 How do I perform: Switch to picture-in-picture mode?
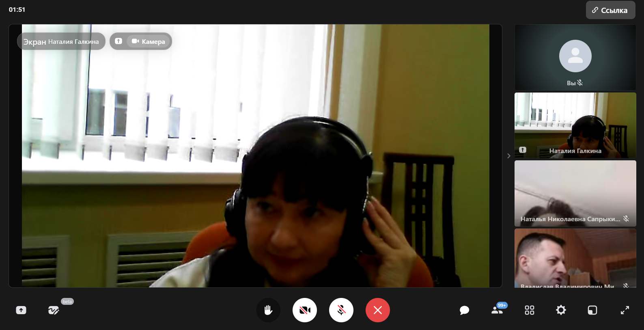point(592,310)
